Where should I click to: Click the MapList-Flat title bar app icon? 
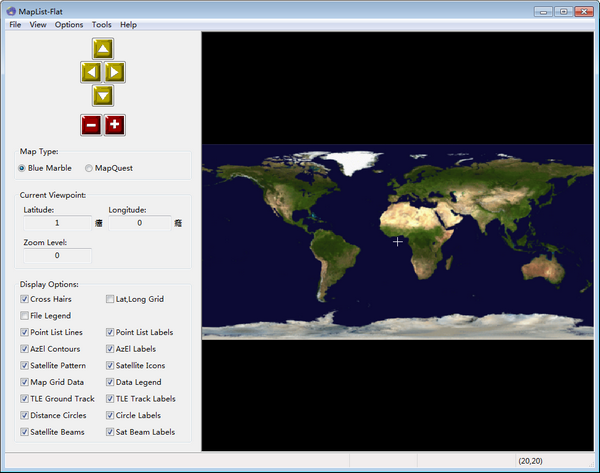coord(11,10)
